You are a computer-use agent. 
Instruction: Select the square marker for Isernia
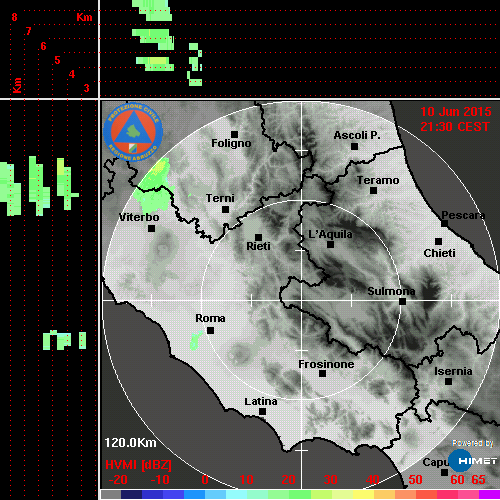(449, 381)
